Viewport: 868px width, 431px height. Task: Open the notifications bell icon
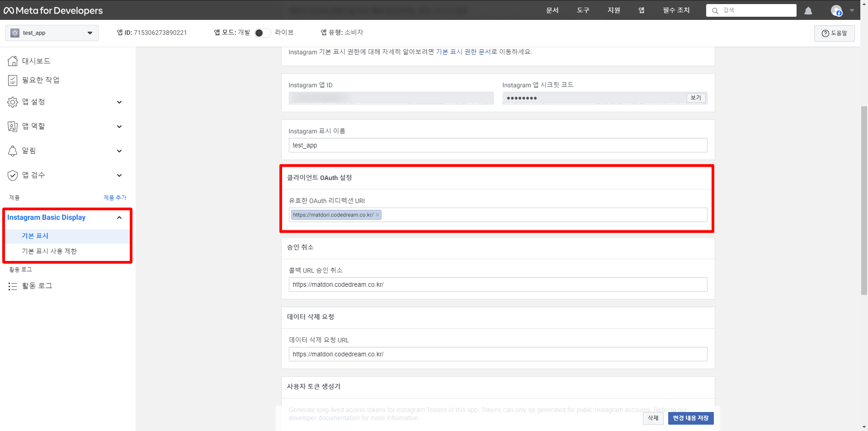pyautogui.click(x=808, y=10)
